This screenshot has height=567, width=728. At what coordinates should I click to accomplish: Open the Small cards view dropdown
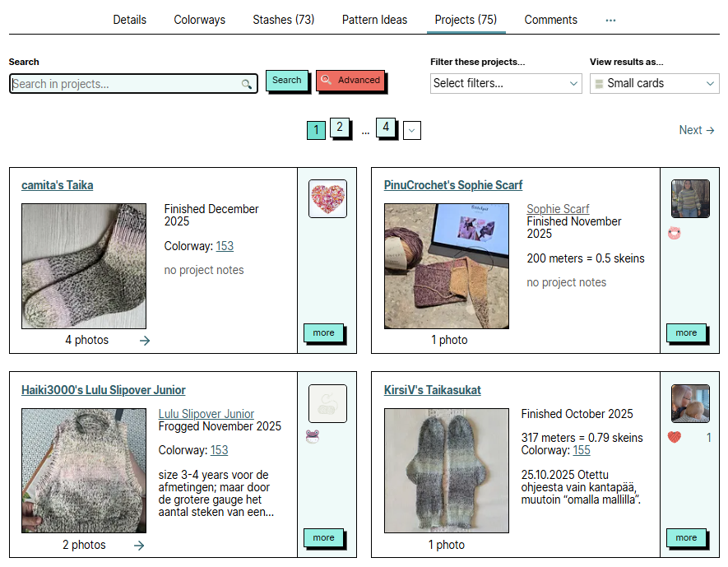click(654, 83)
